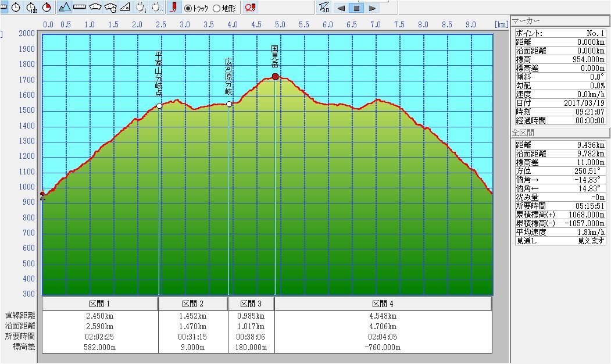Click the clock time-display toolbar icon
The height and width of the screenshot is (364, 611).
pyautogui.click(x=16, y=8)
